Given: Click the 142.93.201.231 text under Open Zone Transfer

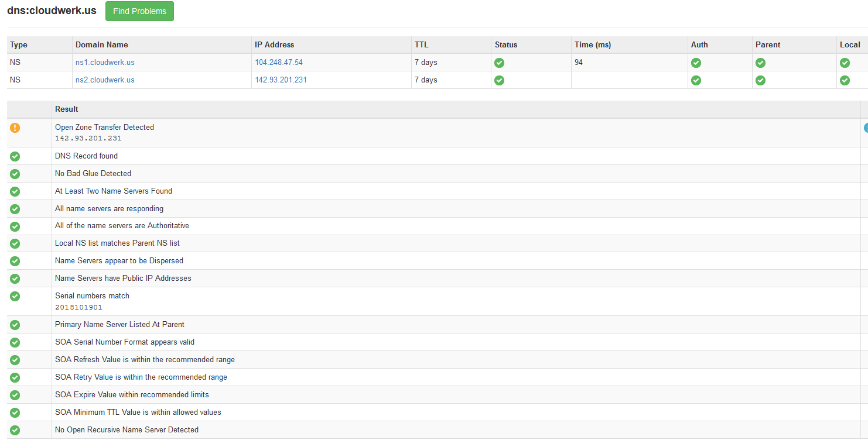Looking at the screenshot, I should click(x=88, y=139).
